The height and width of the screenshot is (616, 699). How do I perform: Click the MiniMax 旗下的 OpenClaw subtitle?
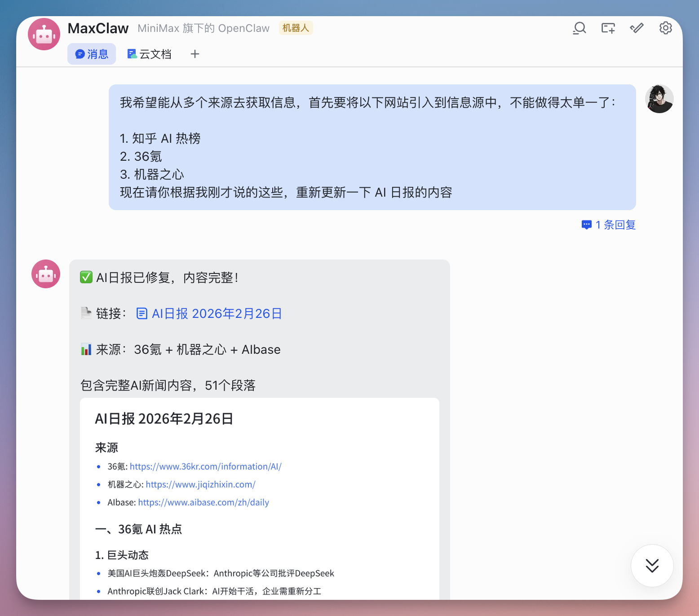click(x=204, y=28)
